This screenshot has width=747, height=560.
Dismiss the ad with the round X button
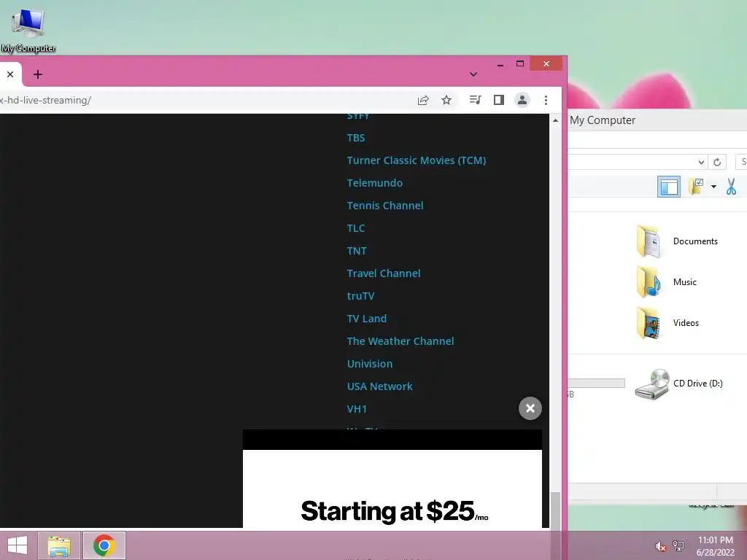click(x=530, y=408)
